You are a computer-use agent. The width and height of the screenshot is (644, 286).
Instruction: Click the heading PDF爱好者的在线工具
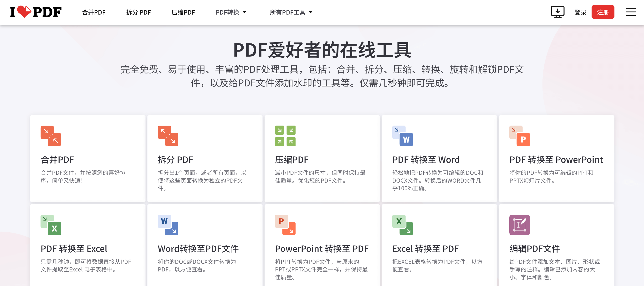point(322,50)
